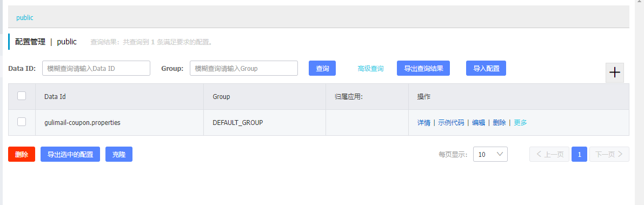
Task: Go to 下一页 next page
Action: point(609,154)
